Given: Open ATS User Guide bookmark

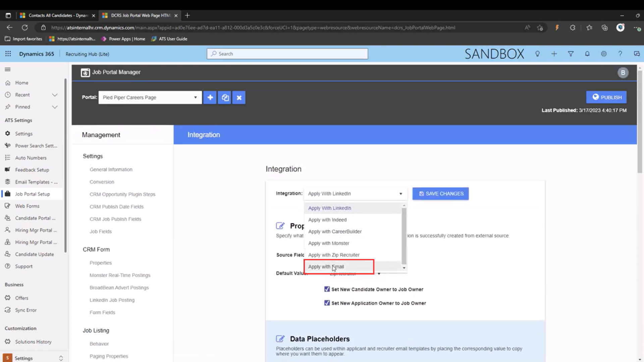Looking at the screenshot, I should (x=169, y=39).
